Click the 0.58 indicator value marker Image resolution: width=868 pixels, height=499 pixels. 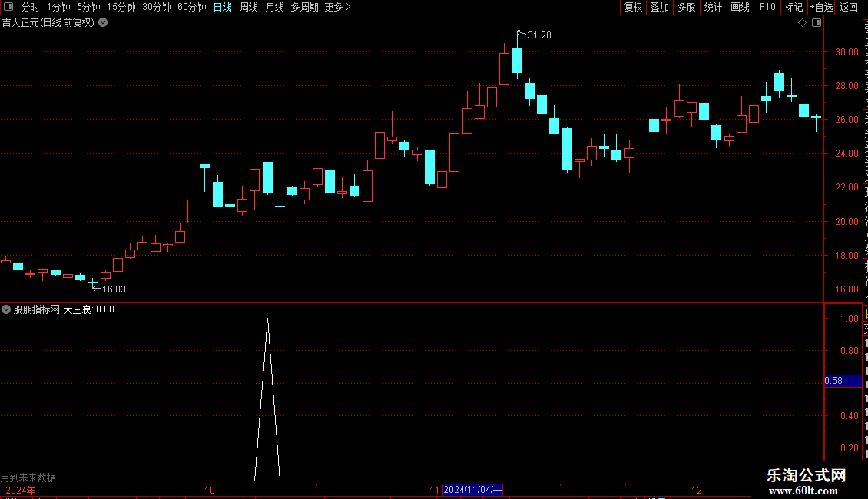click(x=842, y=381)
